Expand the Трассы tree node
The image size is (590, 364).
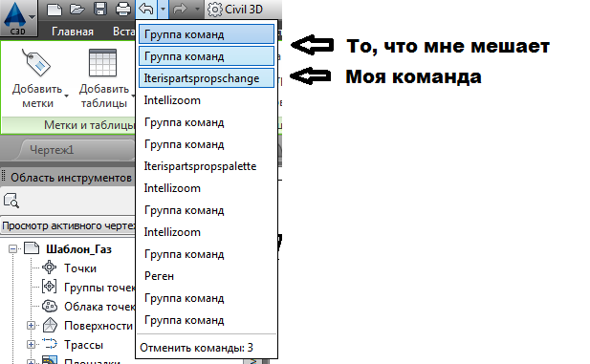click(32, 344)
